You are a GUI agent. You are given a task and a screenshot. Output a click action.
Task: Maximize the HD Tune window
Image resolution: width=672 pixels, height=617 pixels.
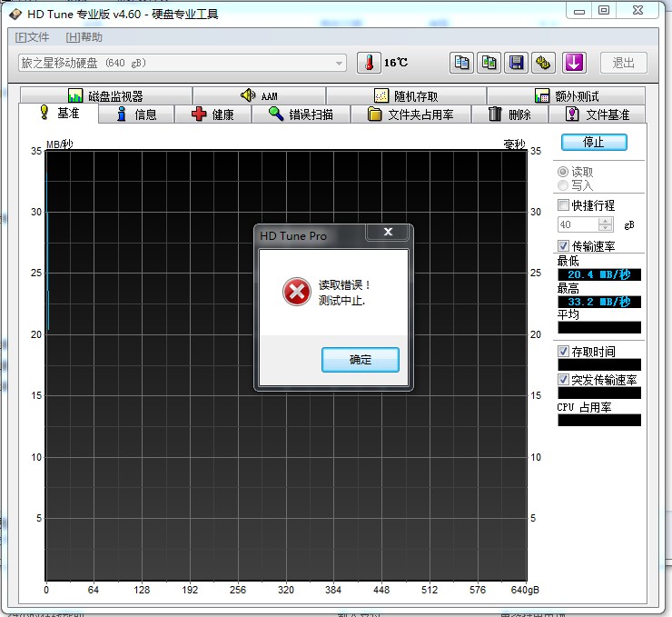click(604, 10)
